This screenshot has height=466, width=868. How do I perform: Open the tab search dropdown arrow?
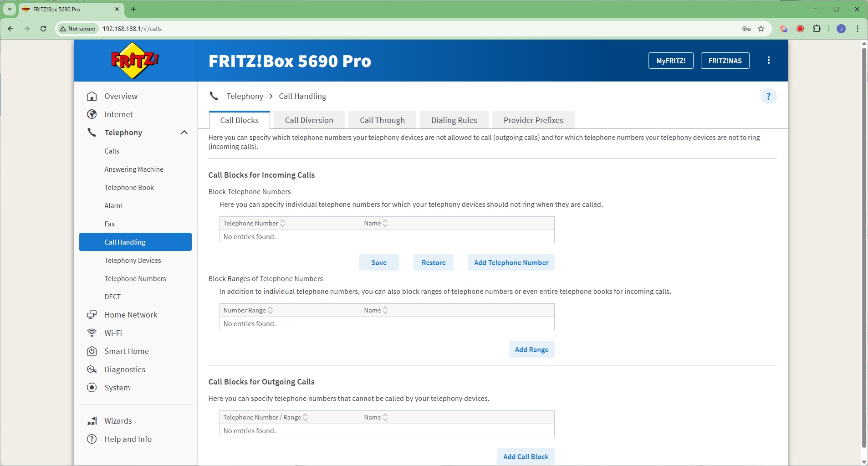click(10, 9)
